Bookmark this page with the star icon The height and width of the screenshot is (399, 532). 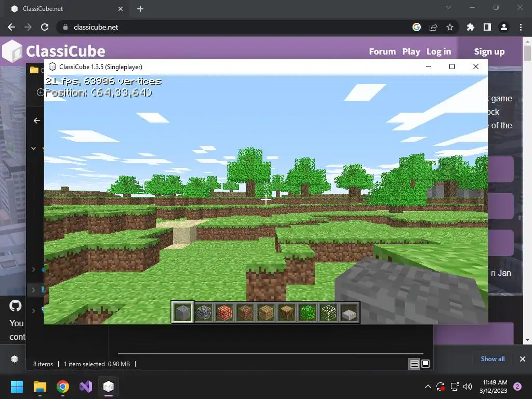click(449, 27)
